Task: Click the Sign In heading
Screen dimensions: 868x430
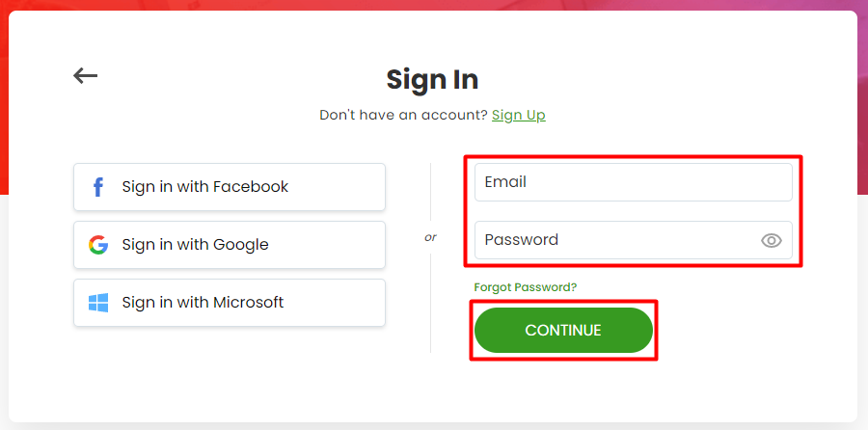Action: click(x=432, y=79)
